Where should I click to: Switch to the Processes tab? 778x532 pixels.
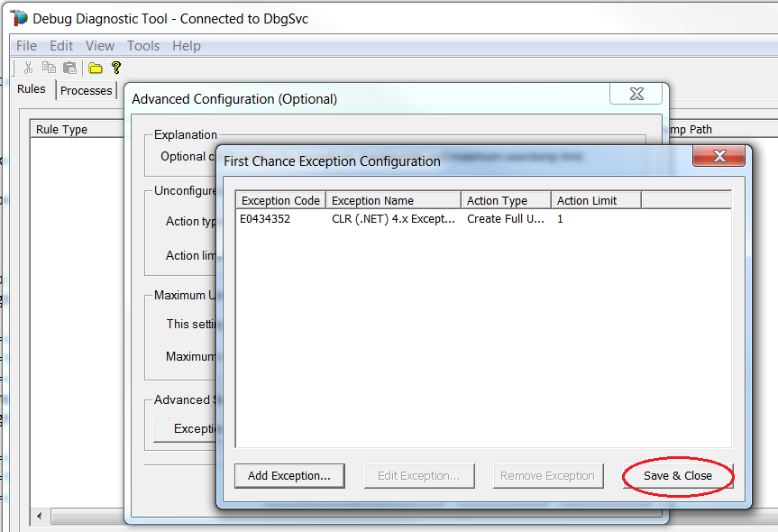click(86, 90)
